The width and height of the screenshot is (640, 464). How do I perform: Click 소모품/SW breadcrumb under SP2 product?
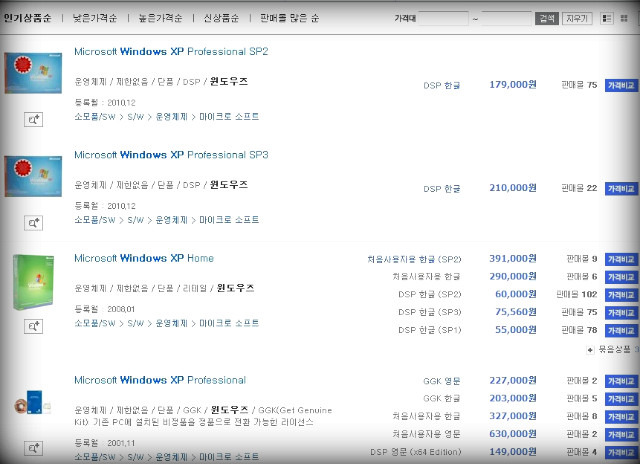pyautogui.click(x=95, y=117)
